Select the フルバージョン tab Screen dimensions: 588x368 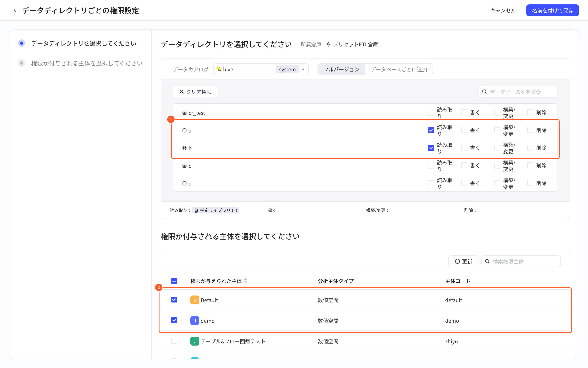[341, 69]
